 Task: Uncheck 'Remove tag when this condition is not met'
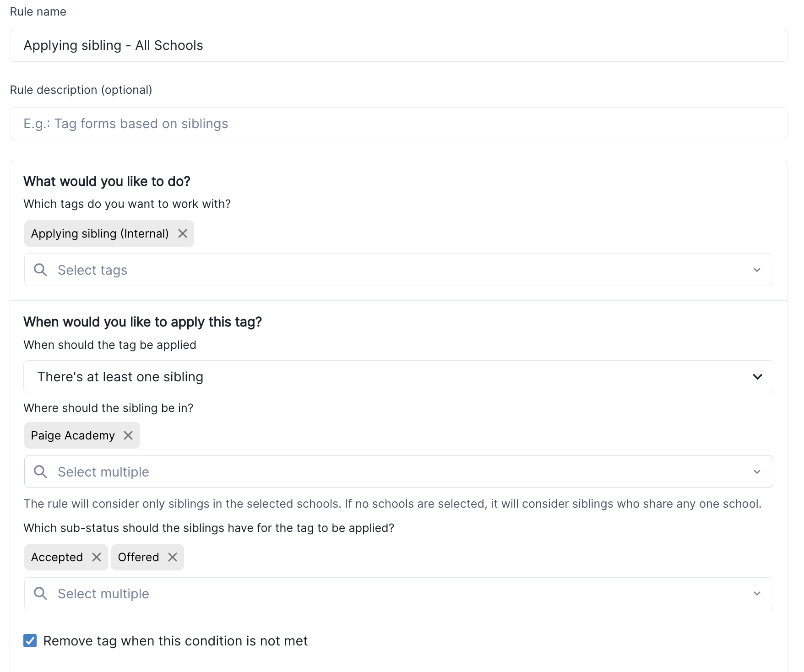pos(30,641)
